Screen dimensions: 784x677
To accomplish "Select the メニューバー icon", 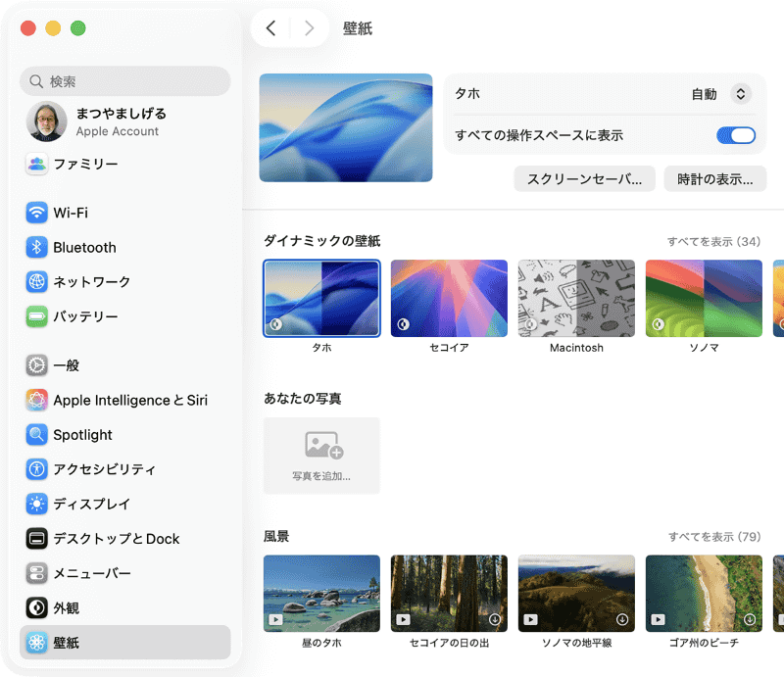I will click(36, 573).
